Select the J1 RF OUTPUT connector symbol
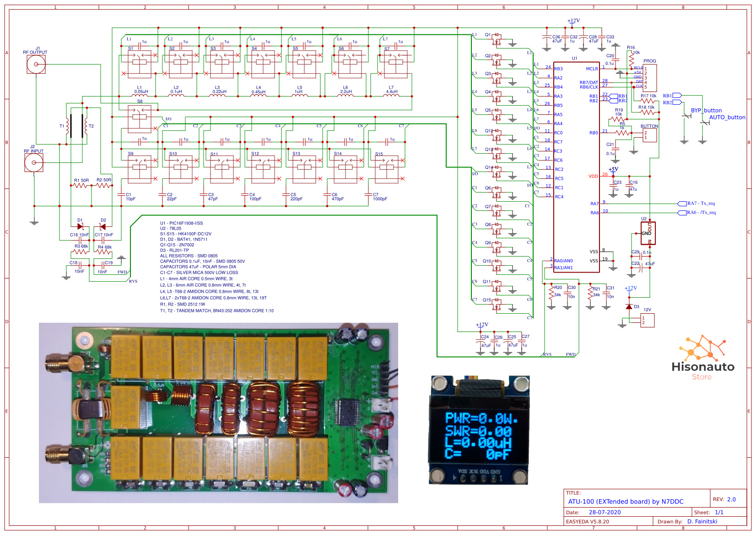 coord(36,64)
